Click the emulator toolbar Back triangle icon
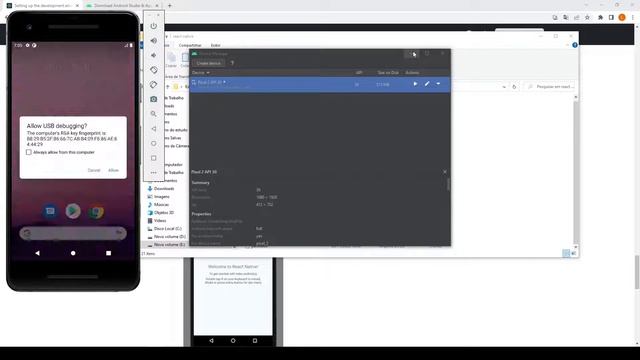The image size is (640, 360). click(x=153, y=129)
